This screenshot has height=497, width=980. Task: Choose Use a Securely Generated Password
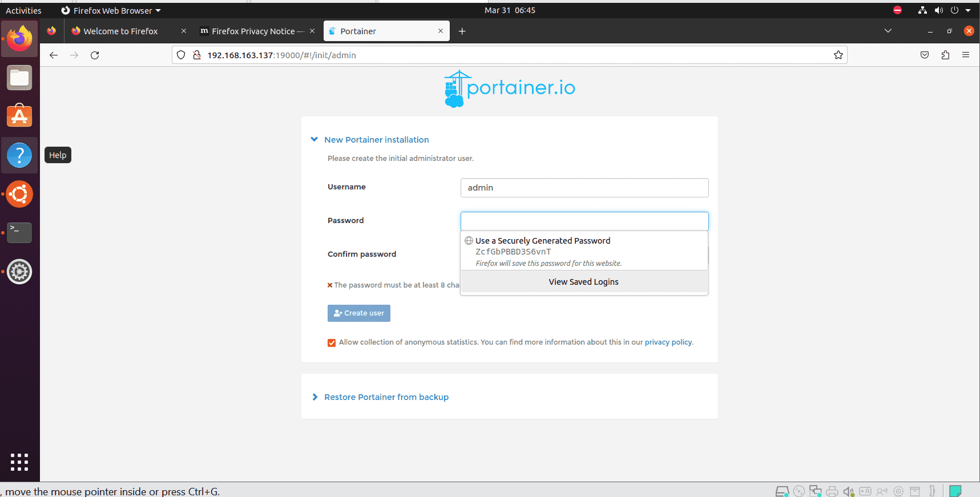584,251
